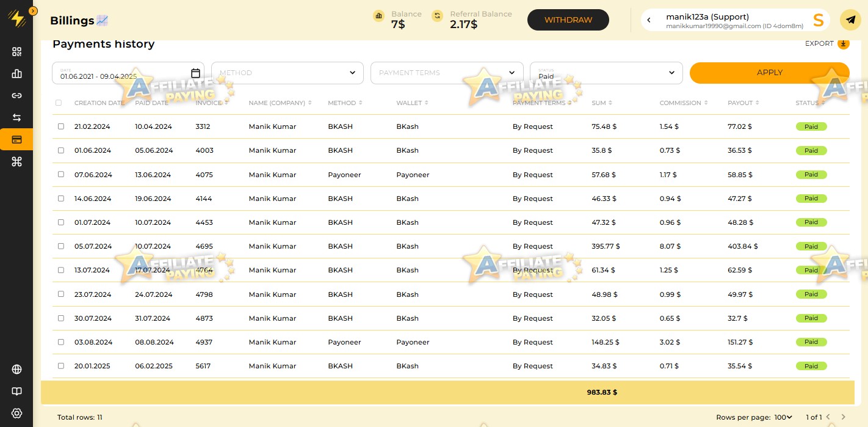Open the Method filter dropdown
868x427 pixels.
(288, 73)
